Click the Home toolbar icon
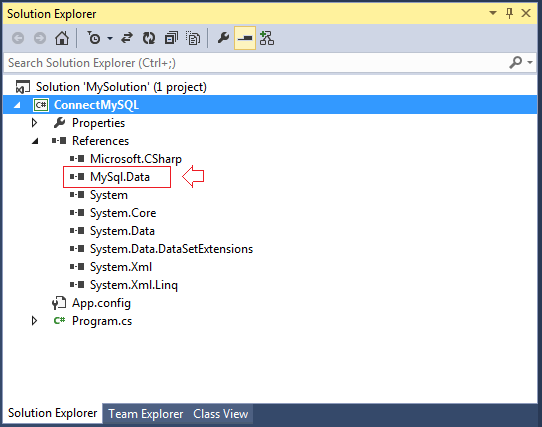Viewport: 542px width, 427px height. pyautogui.click(x=62, y=38)
